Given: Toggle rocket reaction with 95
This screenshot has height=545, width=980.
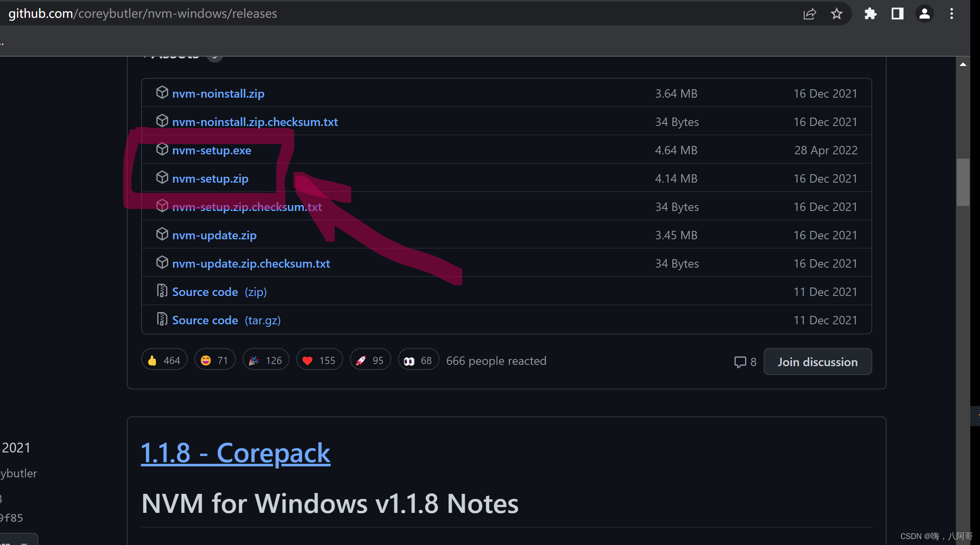Looking at the screenshot, I should tap(370, 360).
